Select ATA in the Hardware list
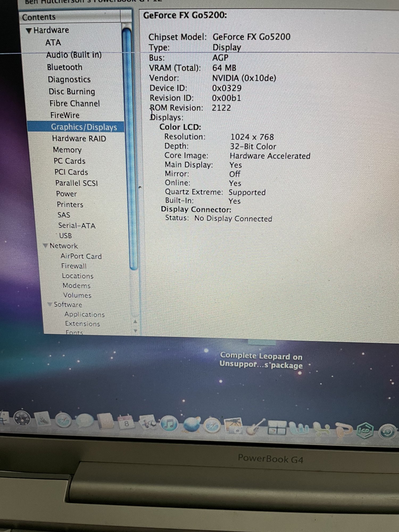This screenshot has width=399, height=532. [53, 43]
